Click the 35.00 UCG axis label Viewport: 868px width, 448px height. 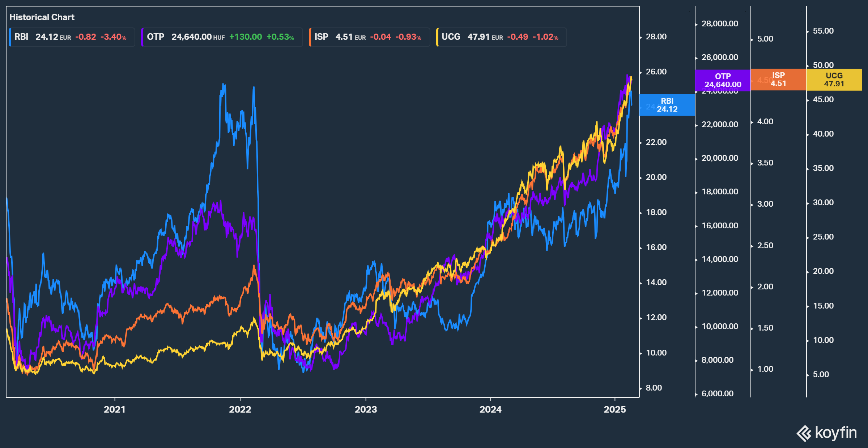[823, 168]
